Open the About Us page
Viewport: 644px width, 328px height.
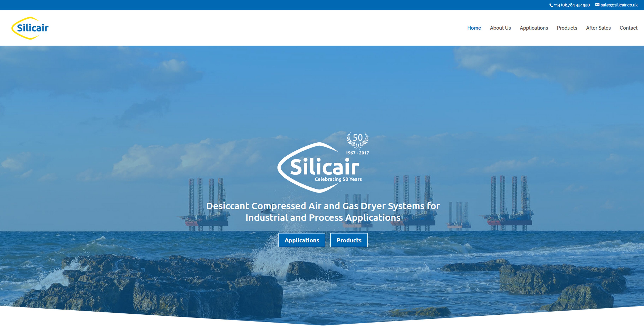(x=500, y=28)
